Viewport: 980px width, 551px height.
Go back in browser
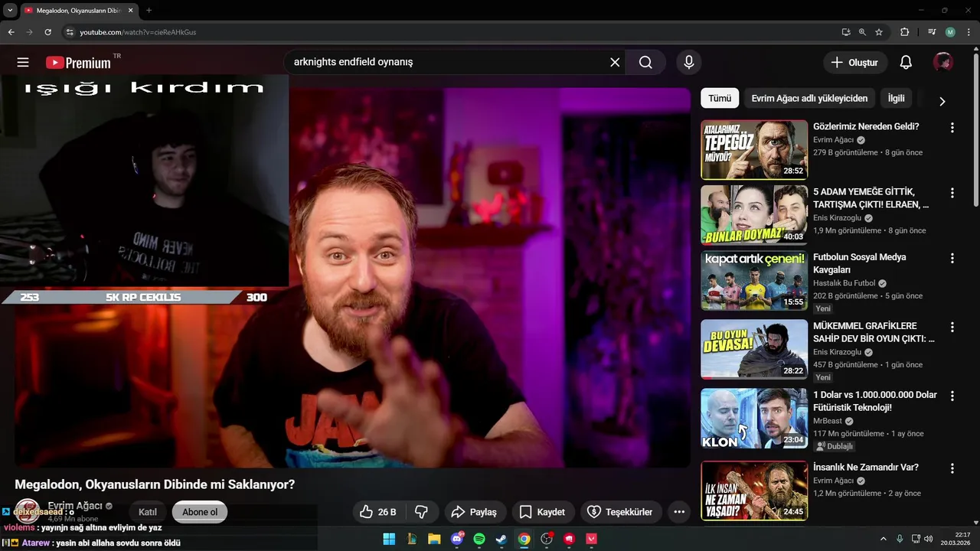(x=11, y=32)
